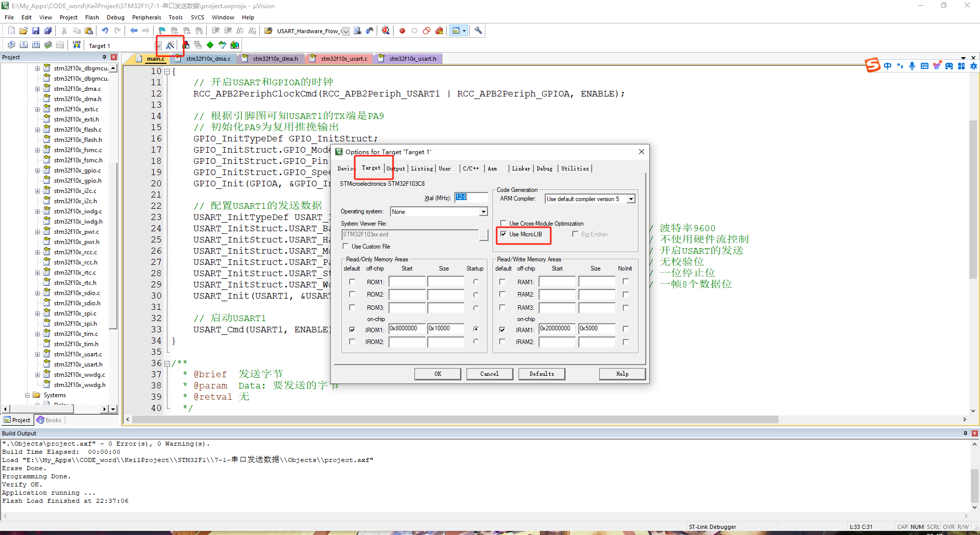The height and width of the screenshot is (535, 980).
Task: Click Cancel in the options dialog
Action: point(489,374)
